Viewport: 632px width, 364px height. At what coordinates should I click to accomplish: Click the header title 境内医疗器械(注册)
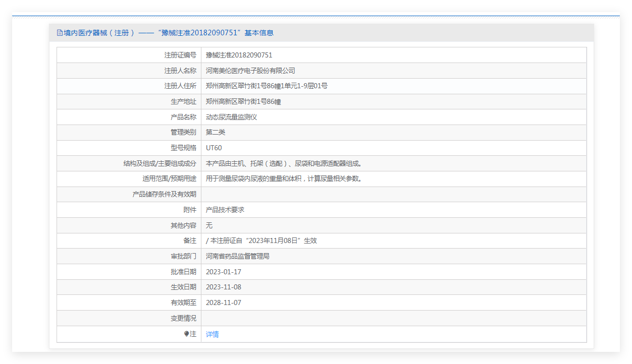click(x=99, y=33)
